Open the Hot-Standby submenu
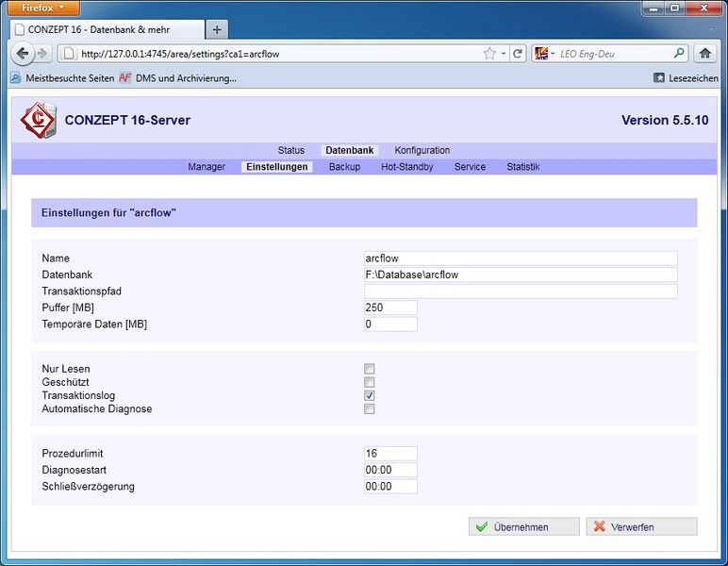The width and height of the screenshot is (728, 566). coord(407,167)
